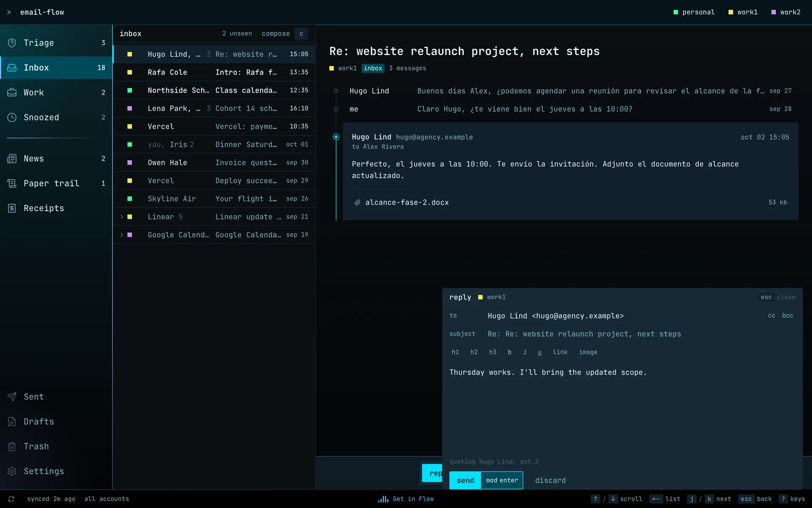Discard the reply draft

550,480
